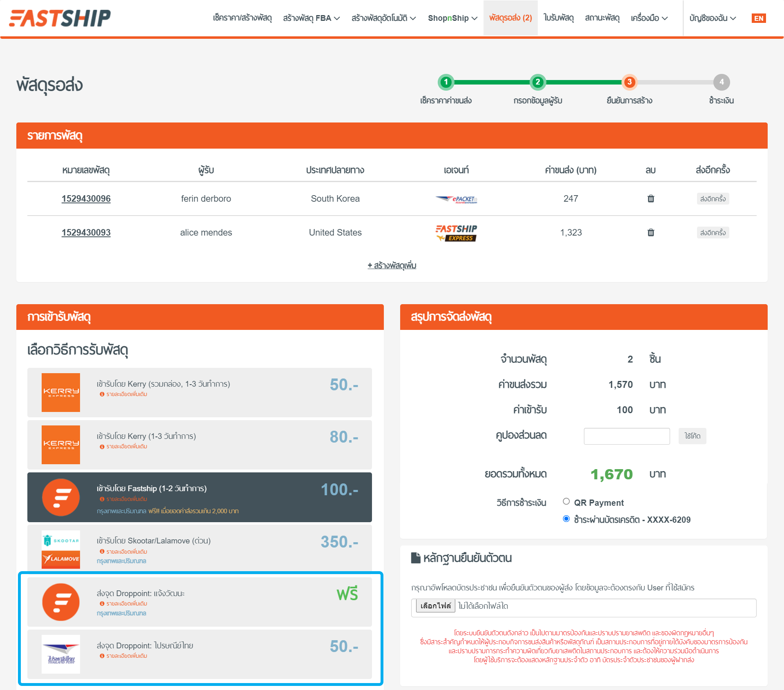Click the FastShip Express agent logo
The width and height of the screenshot is (784, 690).
(456, 232)
